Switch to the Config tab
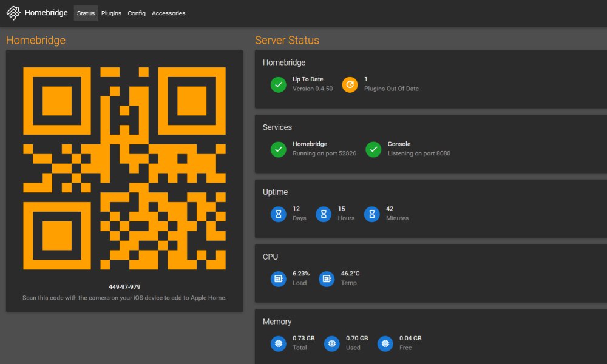607x364 pixels. pos(137,13)
